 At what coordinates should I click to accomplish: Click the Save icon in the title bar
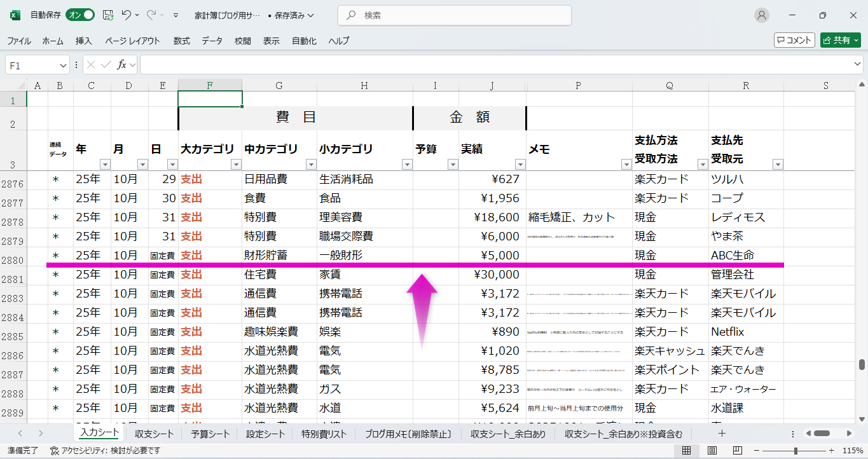tap(108, 15)
